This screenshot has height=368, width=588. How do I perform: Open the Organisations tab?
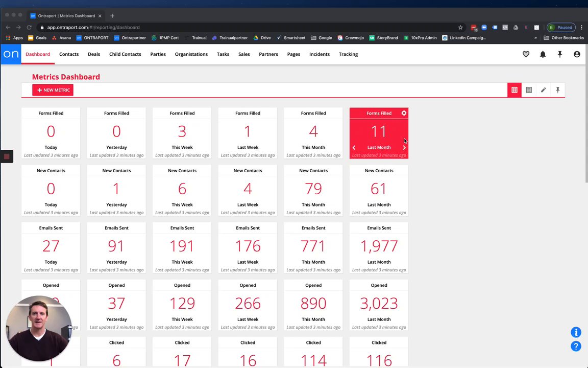coord(191,54)
